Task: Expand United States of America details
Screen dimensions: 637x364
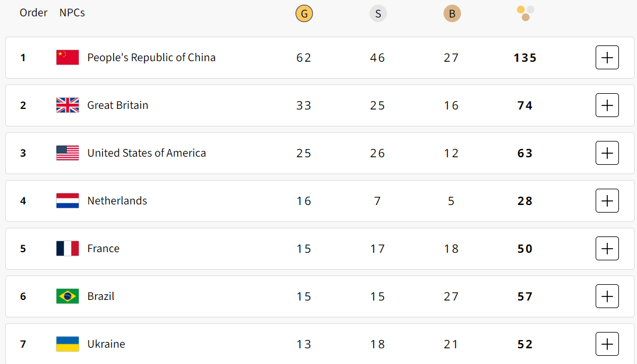Action: tap(607, 153)
